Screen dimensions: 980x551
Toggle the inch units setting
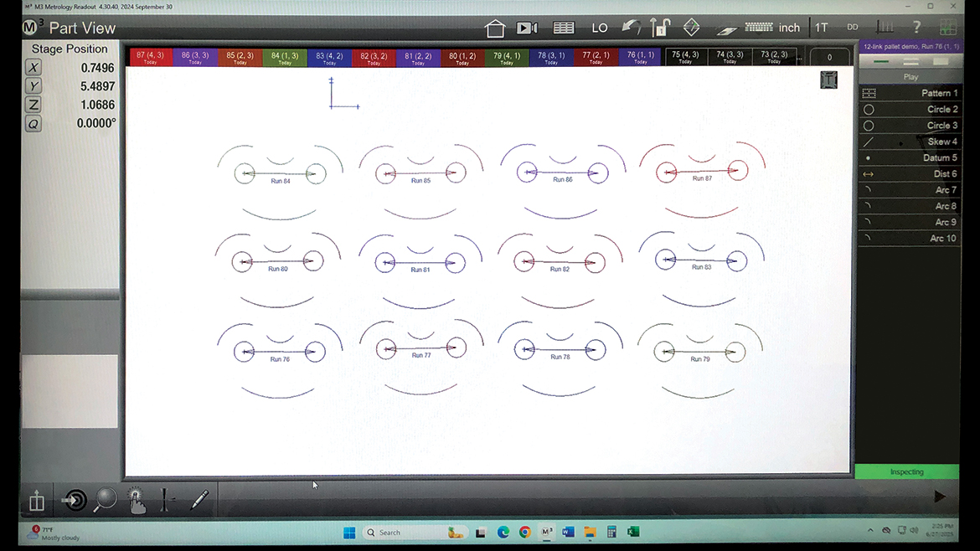(x=789, y=28)
